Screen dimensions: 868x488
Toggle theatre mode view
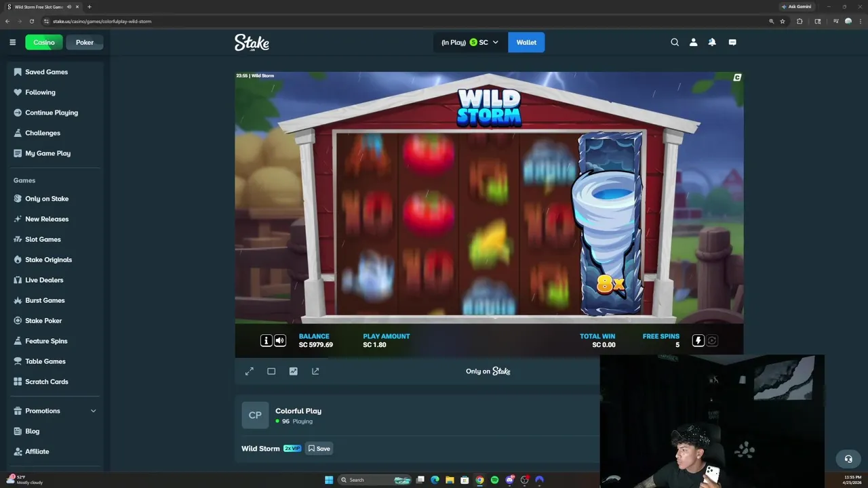271,371
